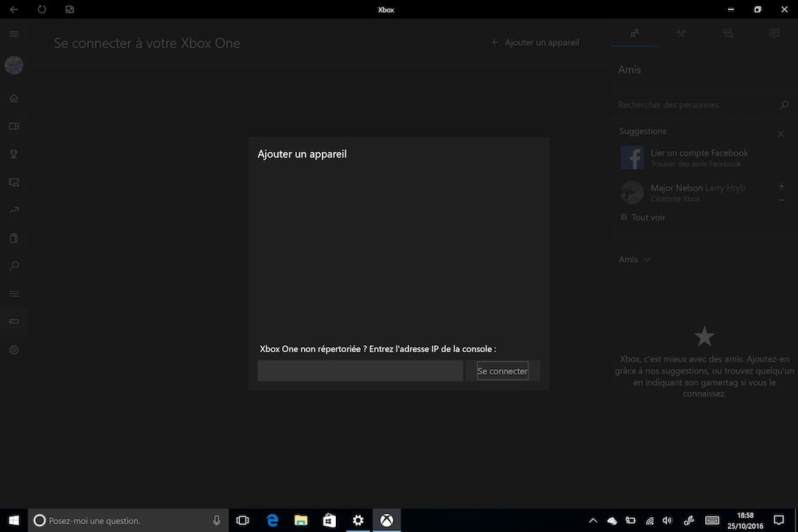Viewport: 798px width, 532px height.
Task: Go back with the title bar arrow
Action: pos(14,9)
